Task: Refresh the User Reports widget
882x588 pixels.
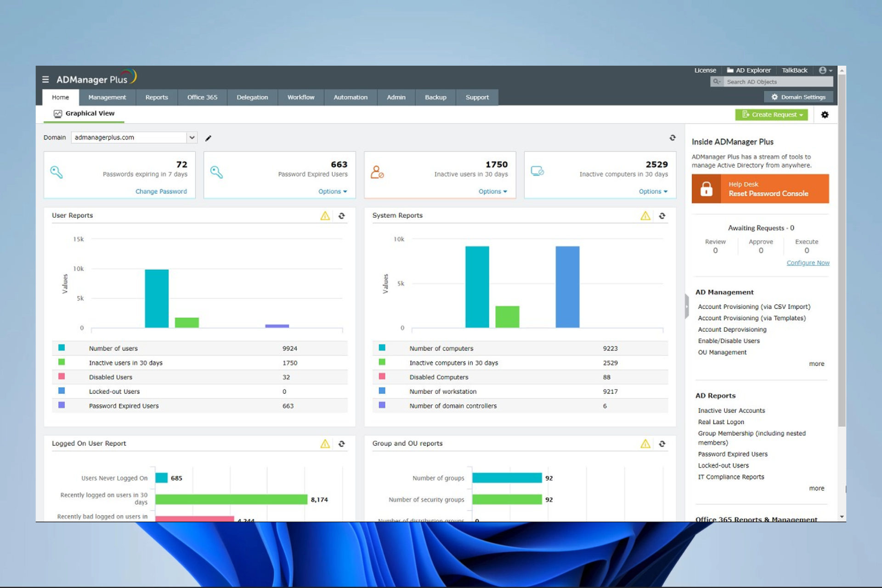Action: tap(342, 216)
